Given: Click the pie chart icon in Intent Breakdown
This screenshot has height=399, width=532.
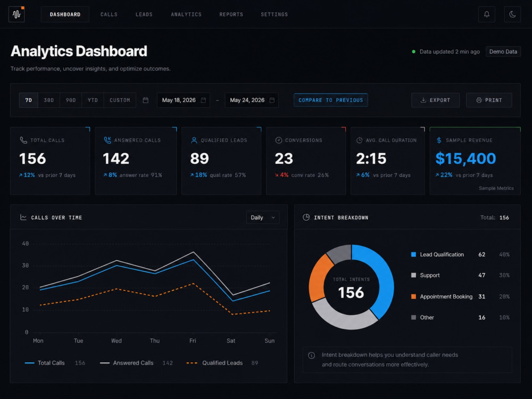Looking at the screenshot, I should click(306, 218).
